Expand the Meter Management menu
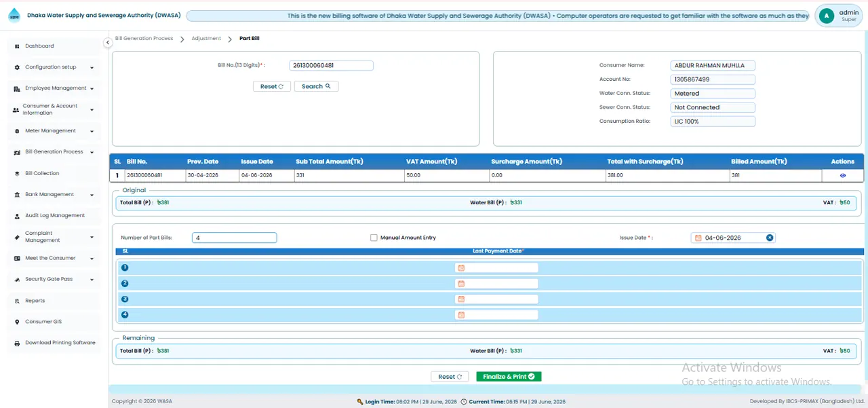 (53, 131)
